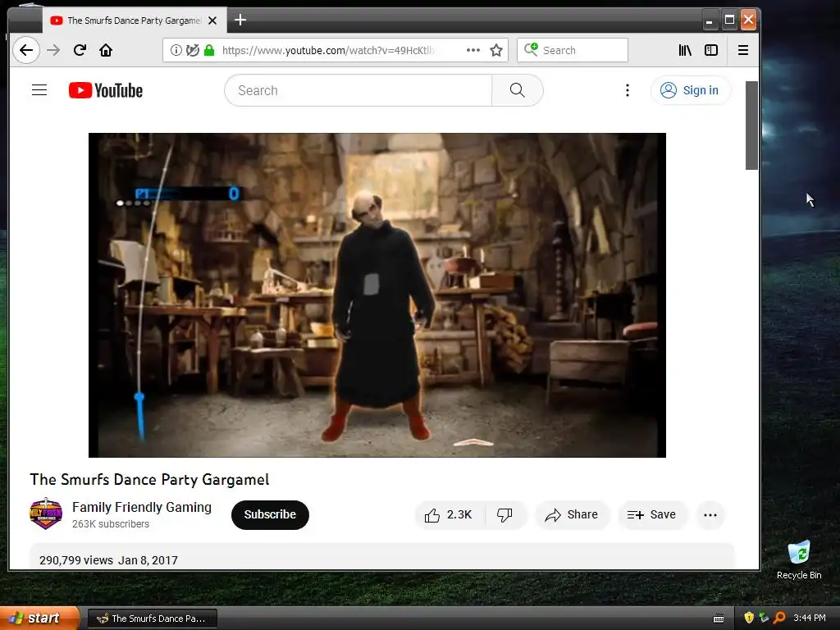Open the Family Friendly Gaming channel link

point(142,507)
